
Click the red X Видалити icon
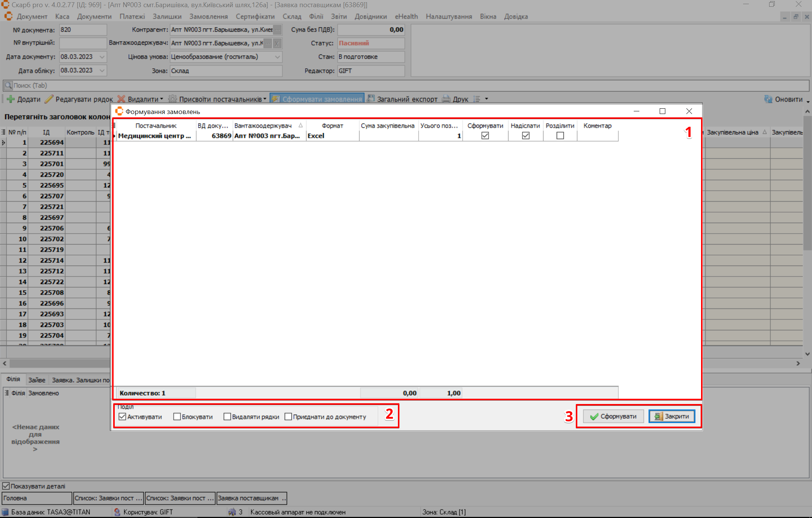[121, 99]
